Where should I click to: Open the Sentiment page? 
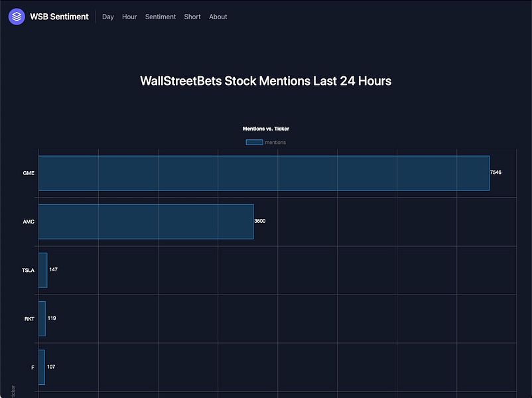160,17
